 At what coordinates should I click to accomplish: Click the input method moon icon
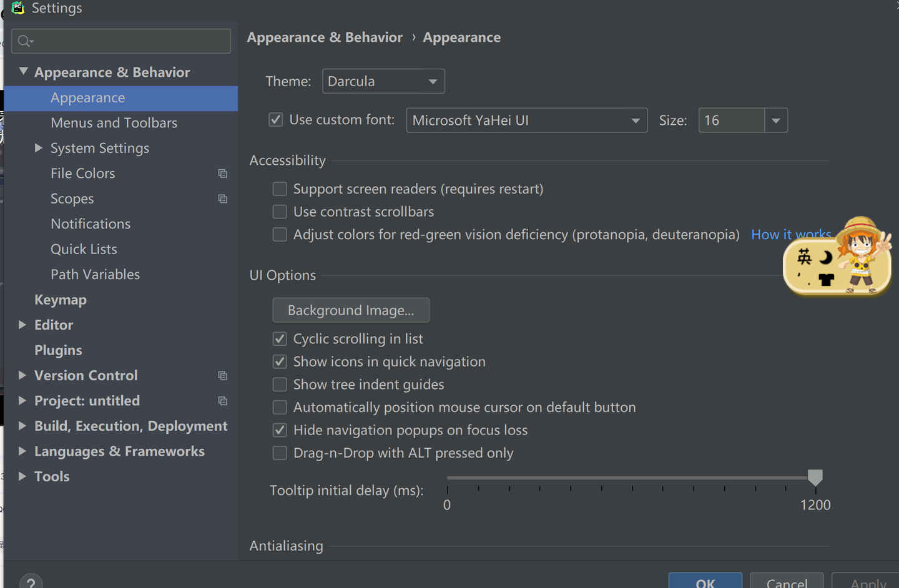826,257
